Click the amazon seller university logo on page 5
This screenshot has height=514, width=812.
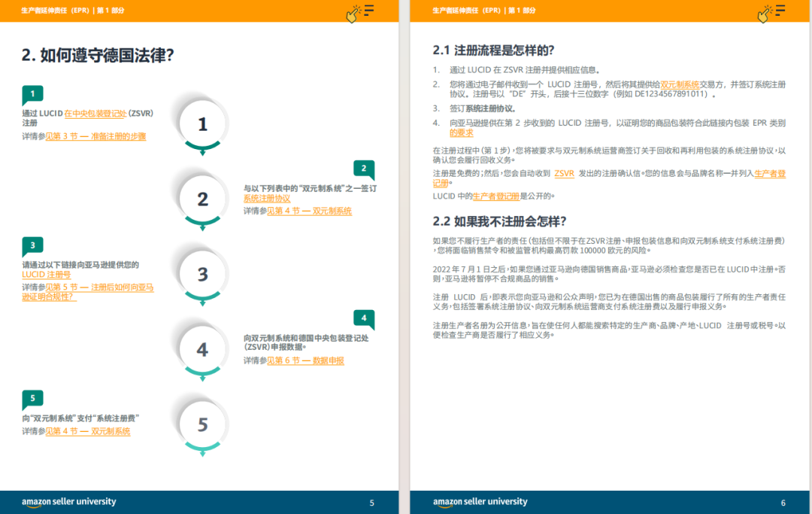69,502
